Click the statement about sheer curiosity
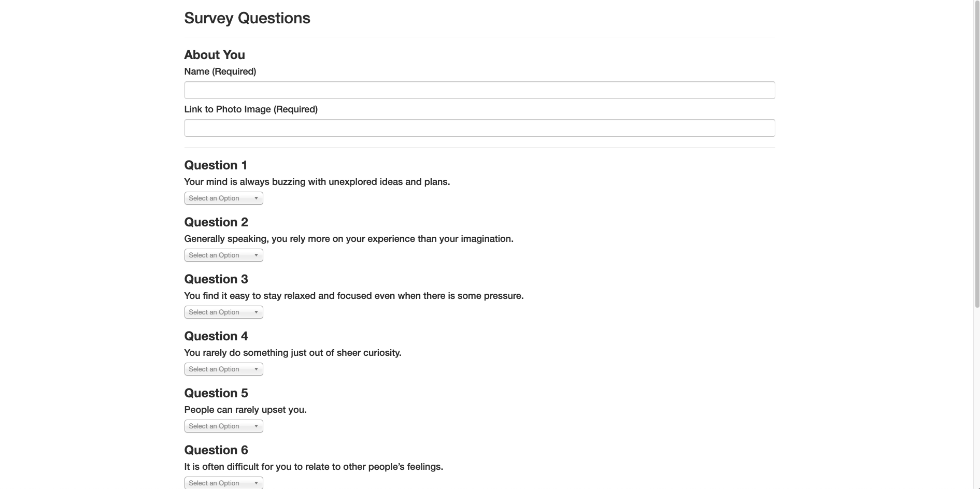 click(292, 353)
